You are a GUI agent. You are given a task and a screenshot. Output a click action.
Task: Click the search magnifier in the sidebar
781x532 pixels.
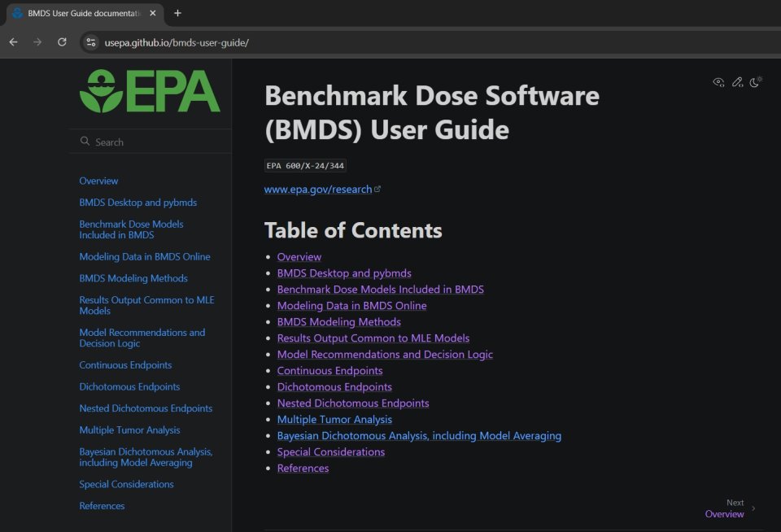coord(85,140)
